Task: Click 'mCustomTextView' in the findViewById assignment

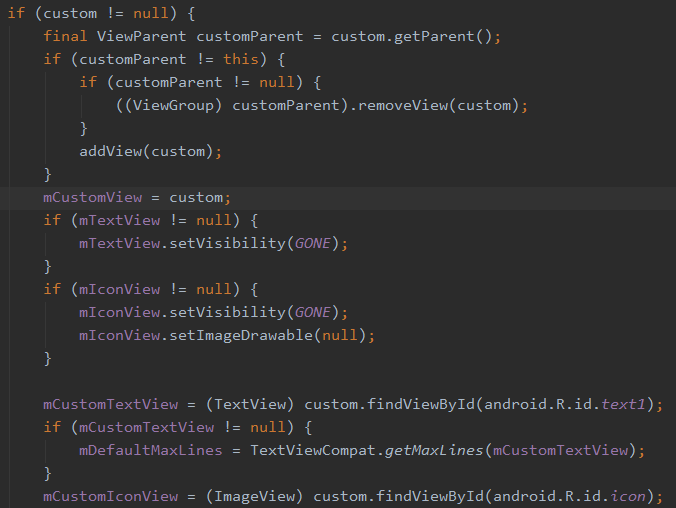Action: pyautogui.click(x=110, y=404)
